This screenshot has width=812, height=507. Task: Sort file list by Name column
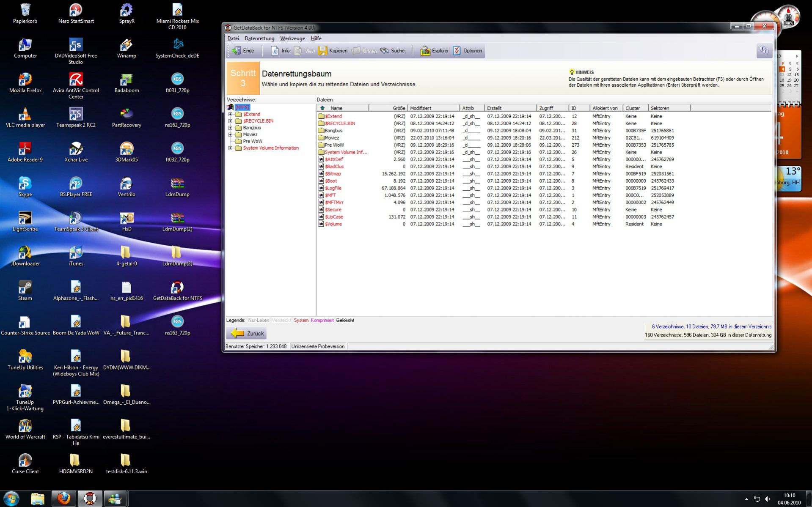tap(343, 108)
